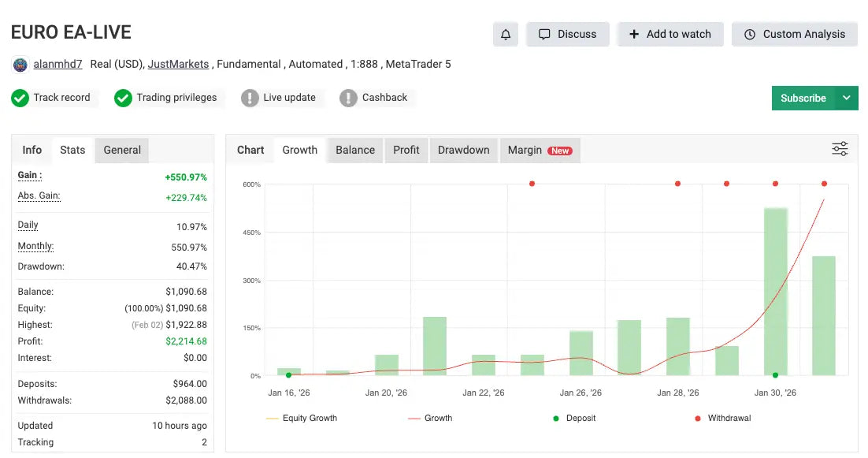Expand the Subscribe dropdown arrow
The width and height of the screenshot is (868, 458).
[x=847, y=98]
